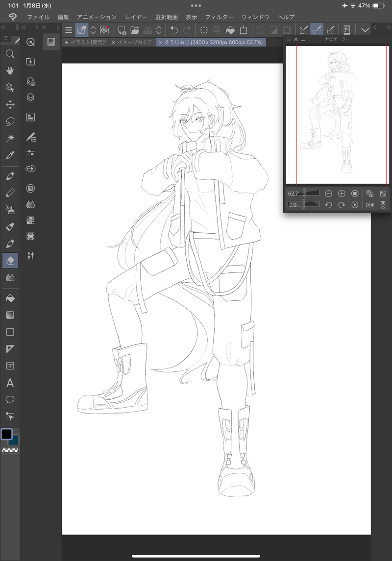Toggle Snap to Ruler in command bar
This screenshot has width=392, height=561.
(x=304, y=30)
